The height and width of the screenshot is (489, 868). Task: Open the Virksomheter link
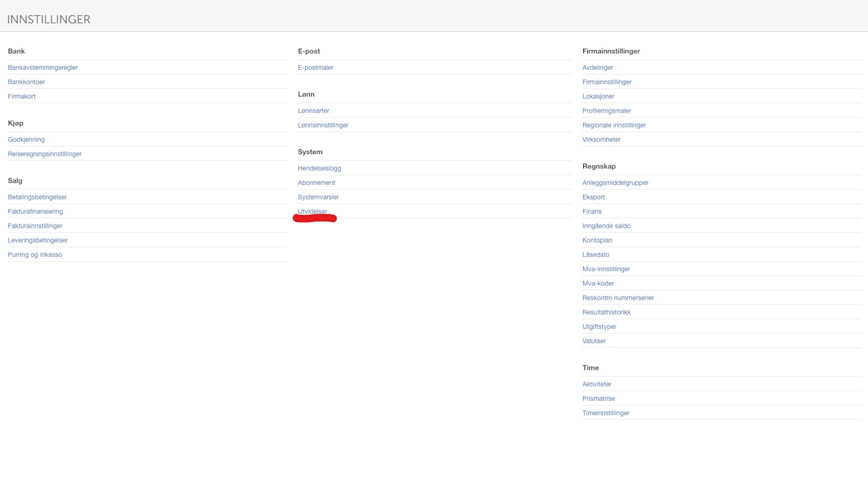click(x=601, y=140)
